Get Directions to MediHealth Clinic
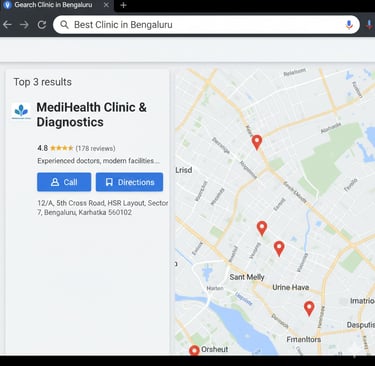 [x=129, y=182]
